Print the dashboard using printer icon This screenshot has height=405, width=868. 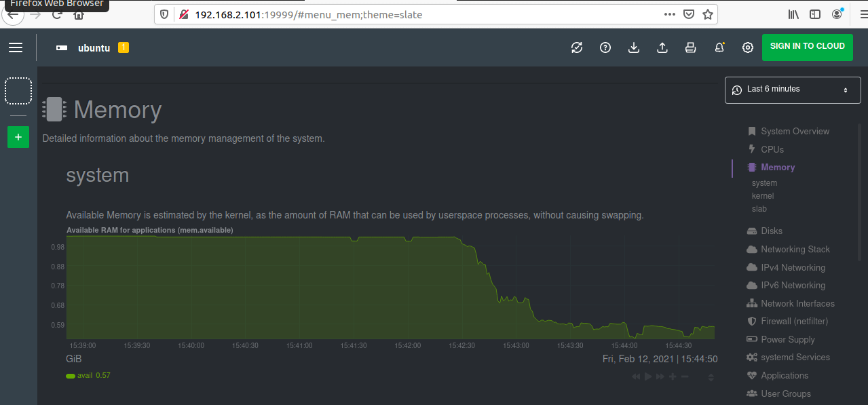pos(691,47)
